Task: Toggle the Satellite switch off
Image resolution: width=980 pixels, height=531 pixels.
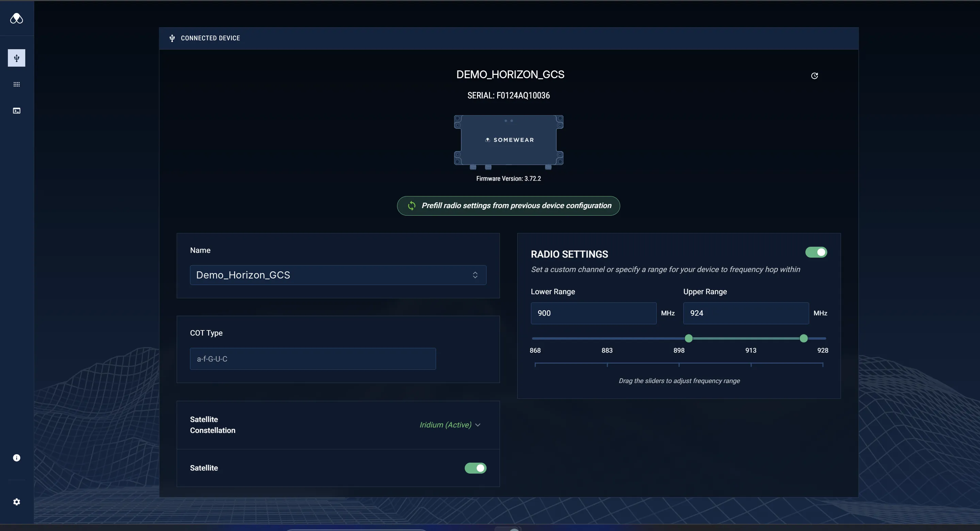Action: point(475,468)
